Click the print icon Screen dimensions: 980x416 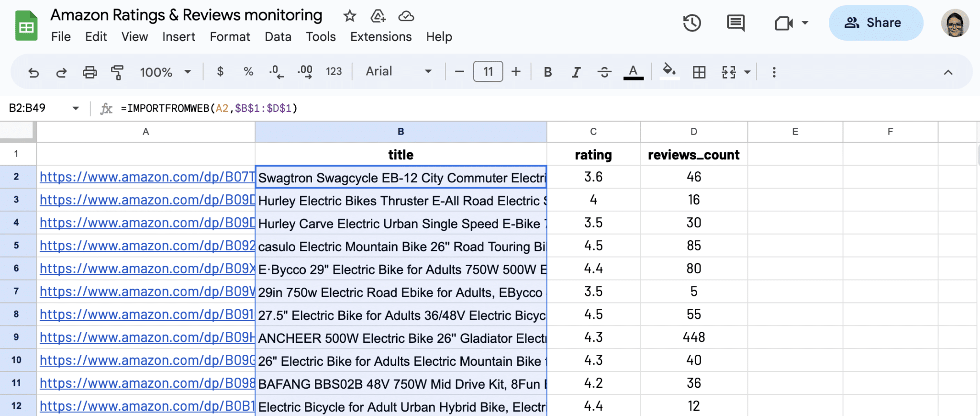tap(89, 72)
